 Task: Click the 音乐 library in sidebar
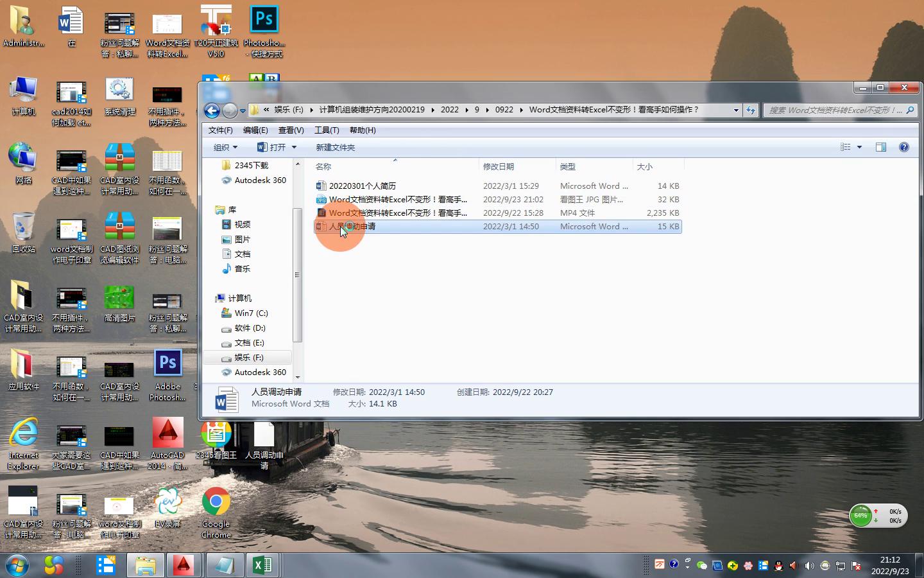(x=242, y=268)
